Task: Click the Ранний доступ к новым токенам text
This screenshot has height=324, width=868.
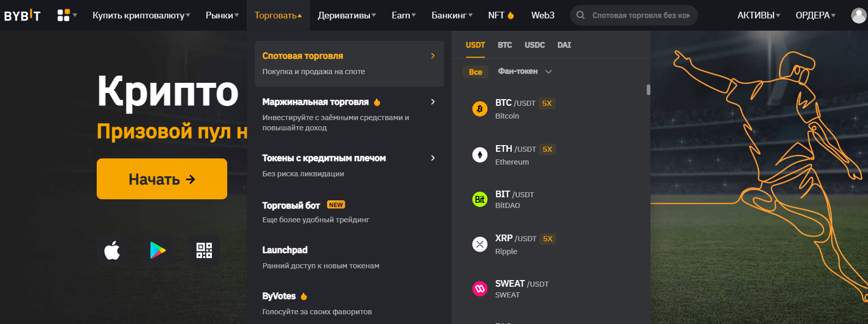Action: click(x=321, y=266)
